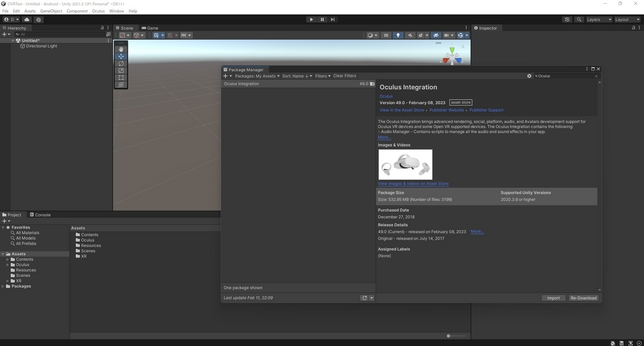
Task: Toggle scene audio
Action: [x=410, y=35]
